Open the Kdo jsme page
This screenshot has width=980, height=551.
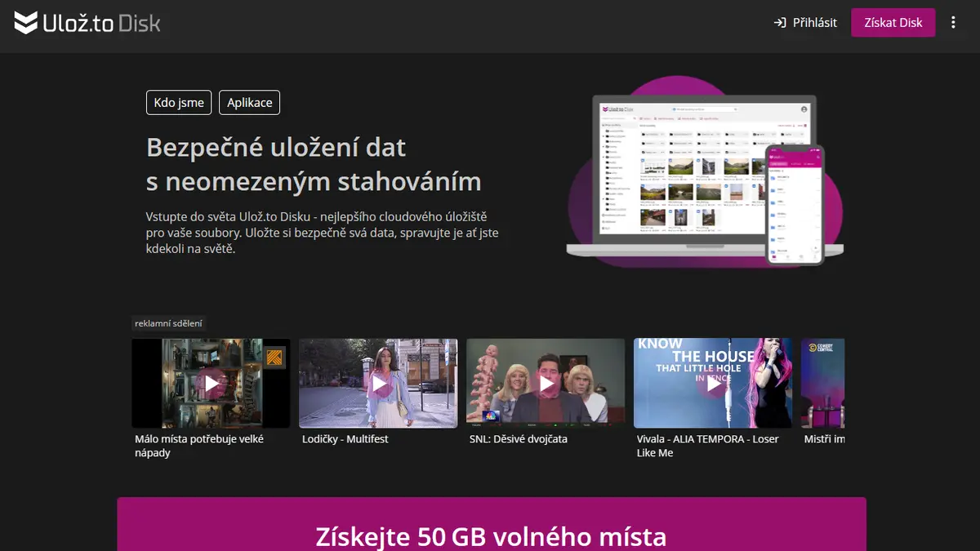(x=179, y=103)
